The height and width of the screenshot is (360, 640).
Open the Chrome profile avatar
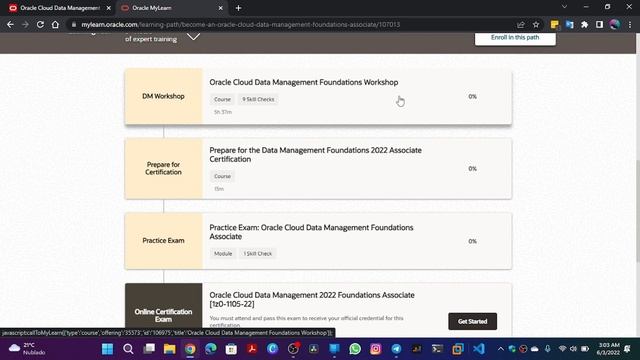point(615,24)
